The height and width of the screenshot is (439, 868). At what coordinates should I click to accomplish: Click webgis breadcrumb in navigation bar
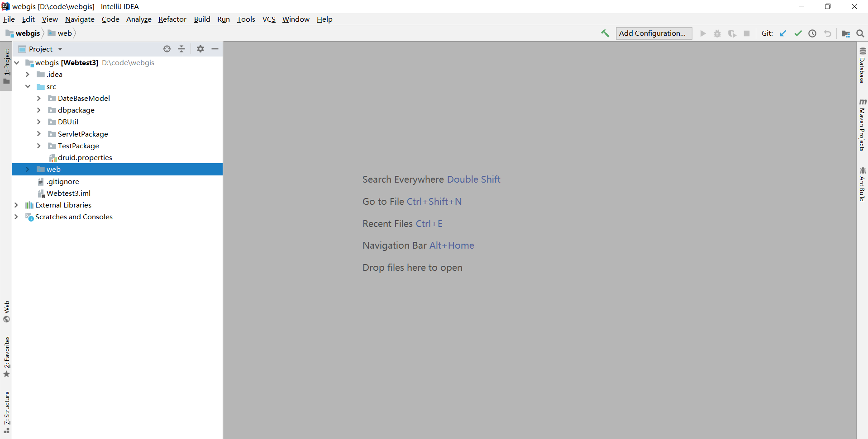click(x=24, y=33)
